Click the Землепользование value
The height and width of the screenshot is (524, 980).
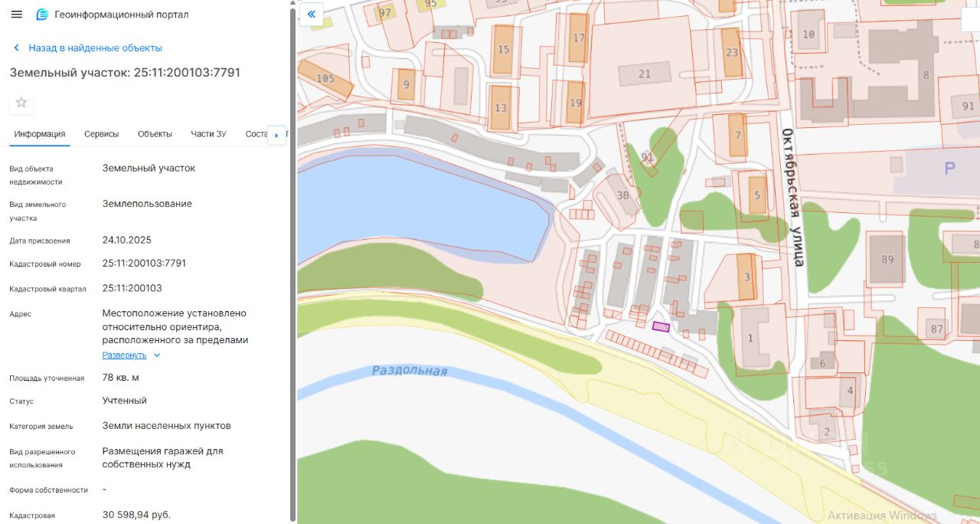(147, 204)
